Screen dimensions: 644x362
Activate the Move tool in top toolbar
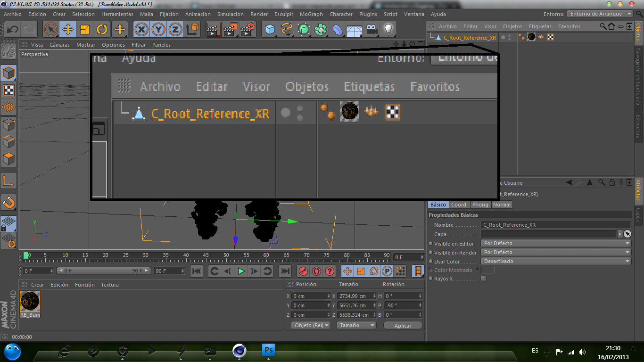point(68,30)
